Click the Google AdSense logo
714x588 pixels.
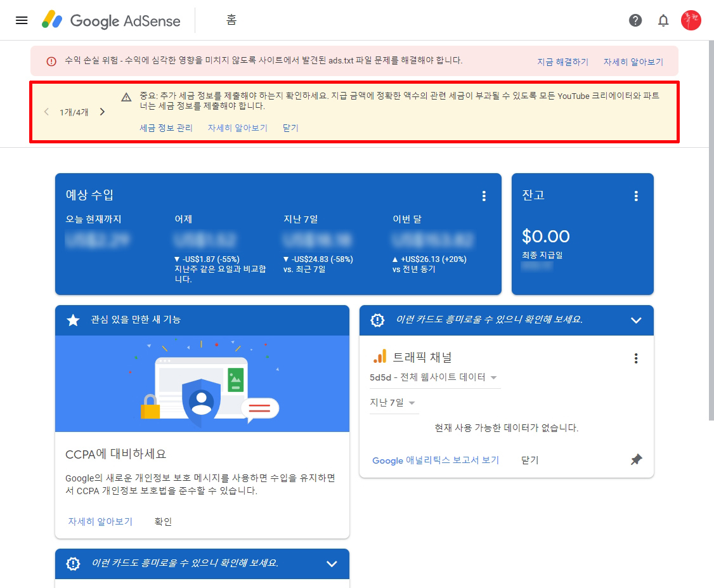pos(111,20)
